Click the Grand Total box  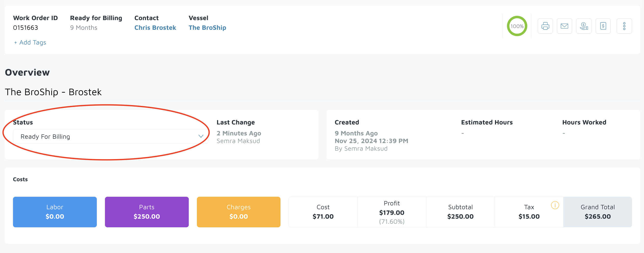coord(597,212)
